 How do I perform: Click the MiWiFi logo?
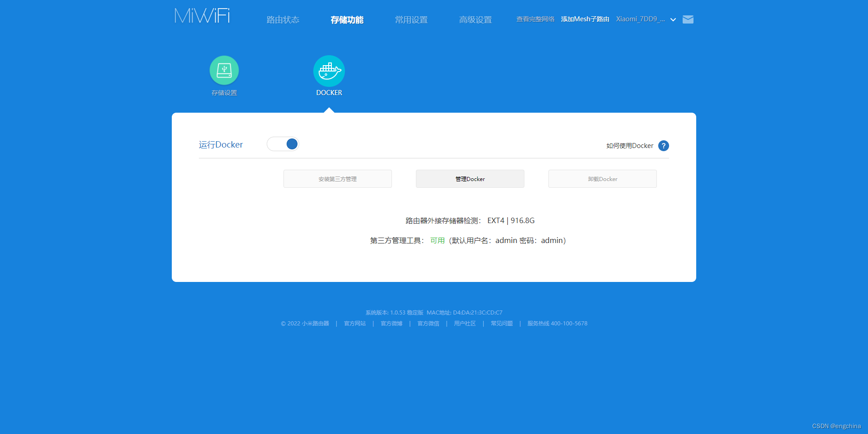[x=202, y=16]
